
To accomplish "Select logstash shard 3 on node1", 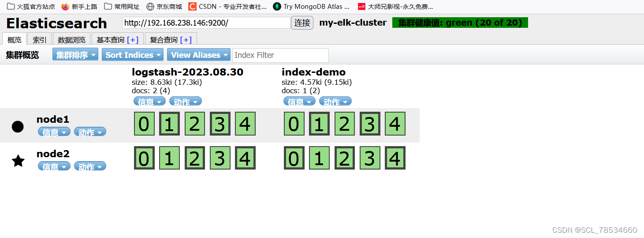I will (220, 124).
